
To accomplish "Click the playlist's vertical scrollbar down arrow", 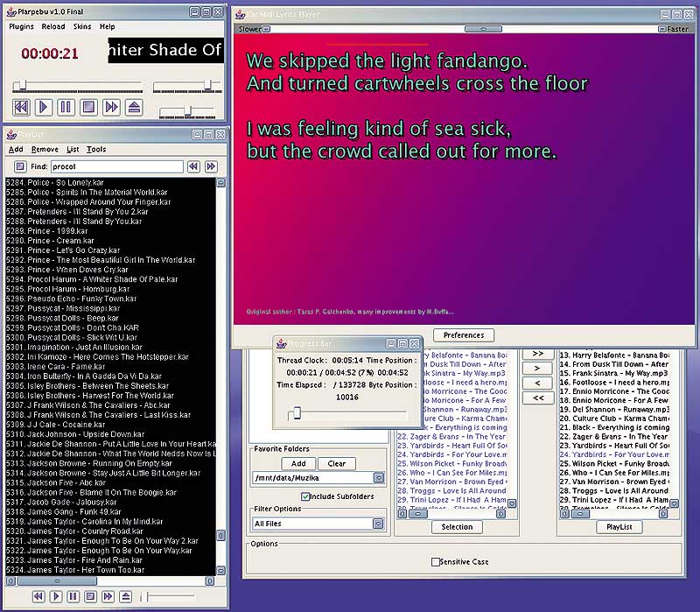I will click(221, 571).
